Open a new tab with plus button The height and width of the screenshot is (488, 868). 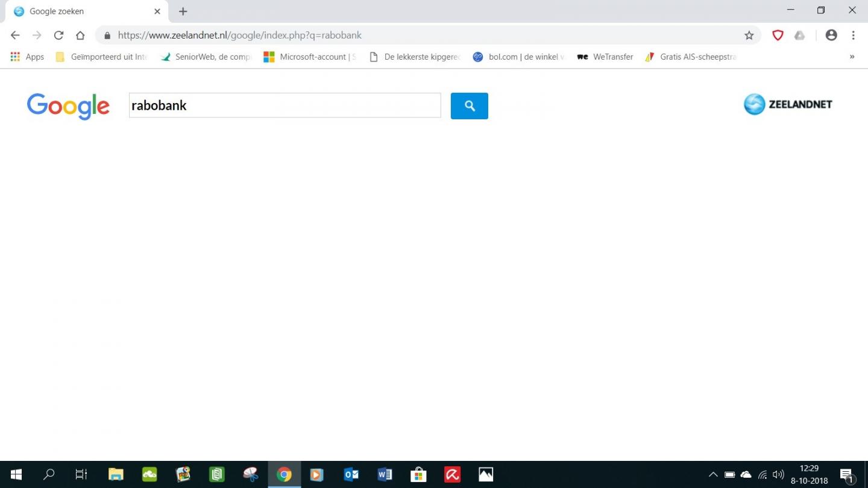coord(183,11)
